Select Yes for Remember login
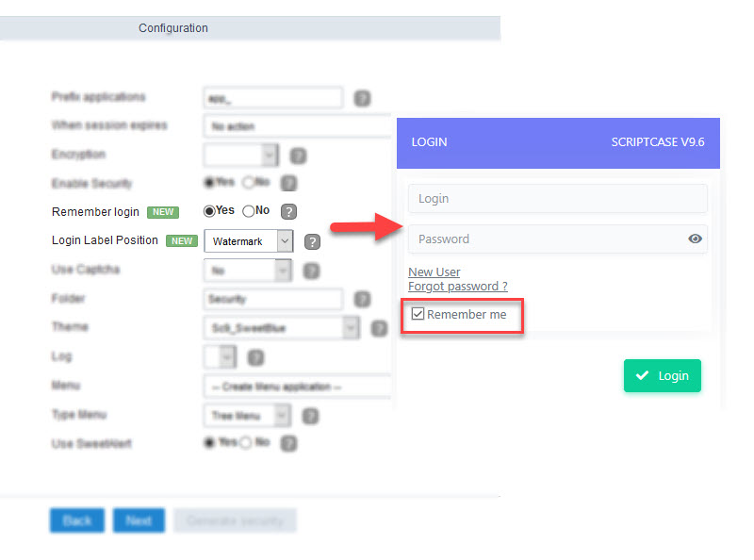Image resolution: width=754 pixels, height=560 pixels. click(209, 211)
